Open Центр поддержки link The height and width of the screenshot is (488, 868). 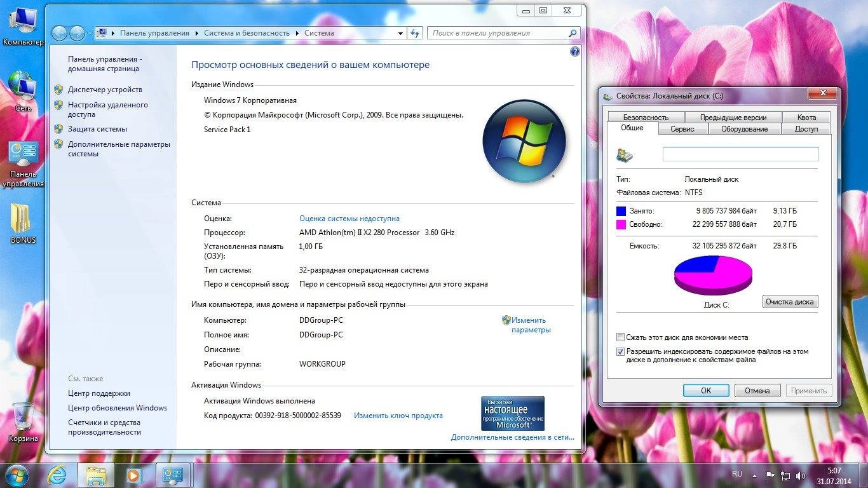click(x=99, y=393)
